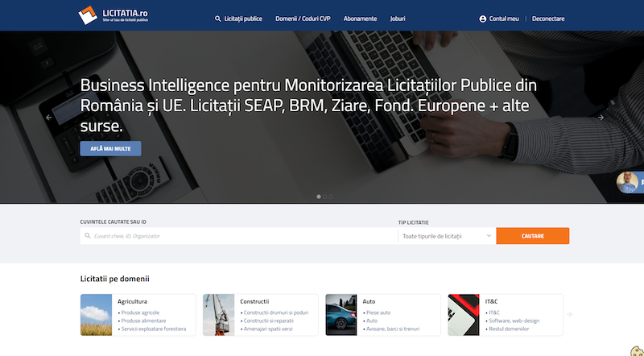The height and width of the screenshot is (356, 644).
Task: Click the IT&C category thumbnail
Action: tap(464, 315)
